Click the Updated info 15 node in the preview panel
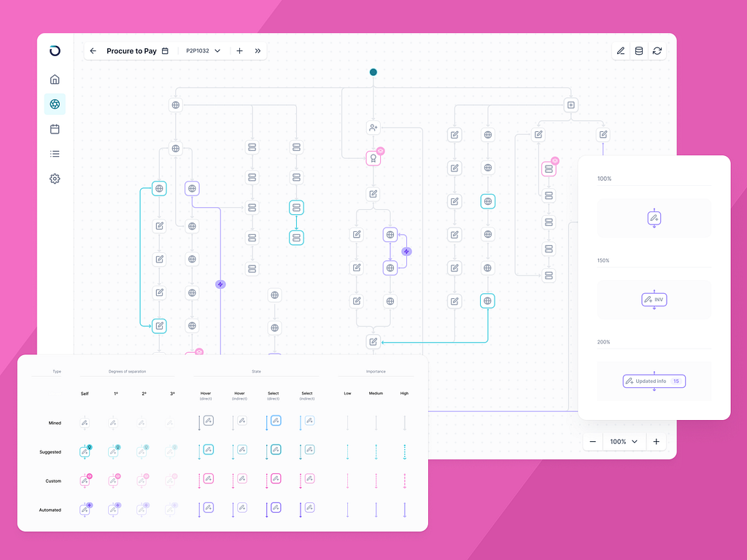The height and width of the screenshot is (560, 747). coord(654,381)
